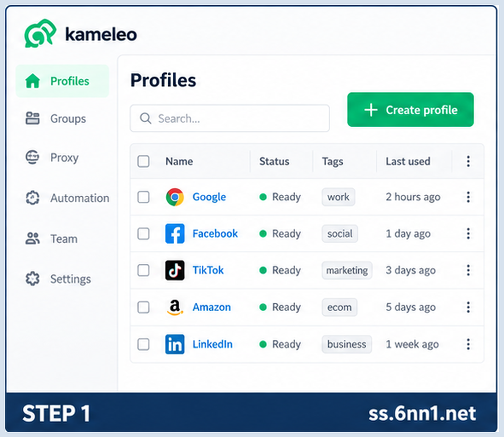Open the Facebook profile link
This screenshot has width=504, height=437.
pos(215,234)
